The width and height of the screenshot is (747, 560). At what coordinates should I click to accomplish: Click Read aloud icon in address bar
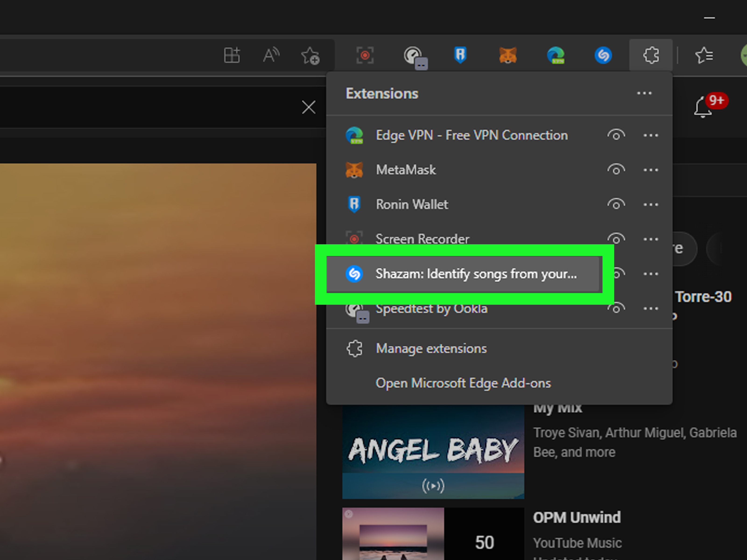[271, 55]
